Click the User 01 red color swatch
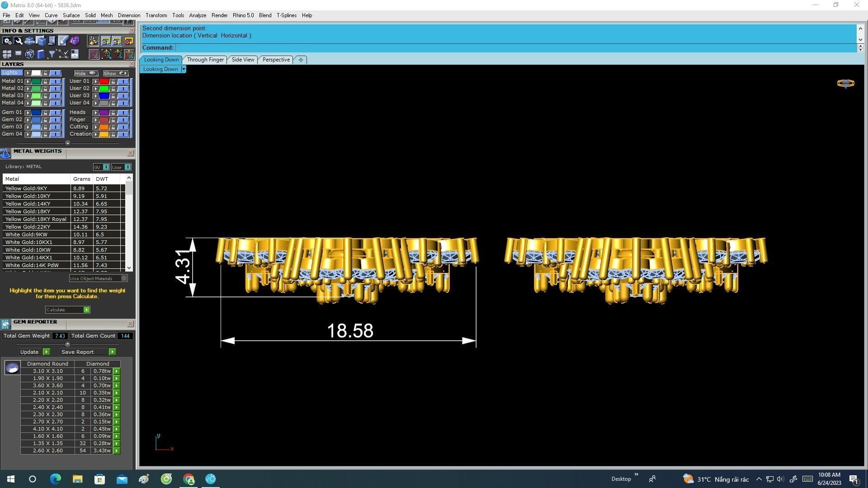Screen dimensions: 868x488 [104, 81]
